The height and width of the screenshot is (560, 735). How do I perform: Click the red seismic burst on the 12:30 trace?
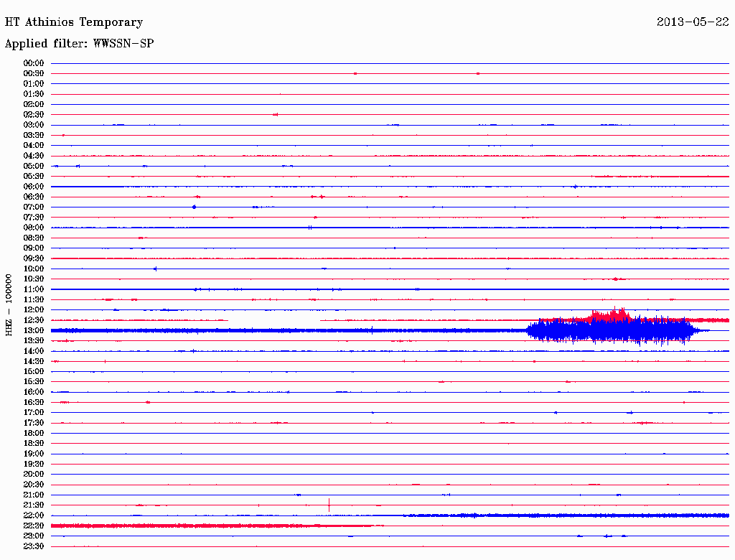[609, 315]
